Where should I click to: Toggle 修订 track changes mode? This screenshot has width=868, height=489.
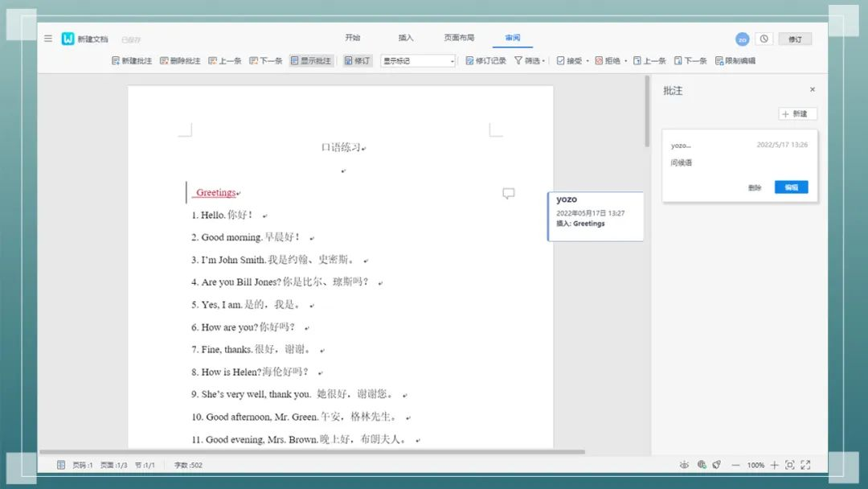358,60
